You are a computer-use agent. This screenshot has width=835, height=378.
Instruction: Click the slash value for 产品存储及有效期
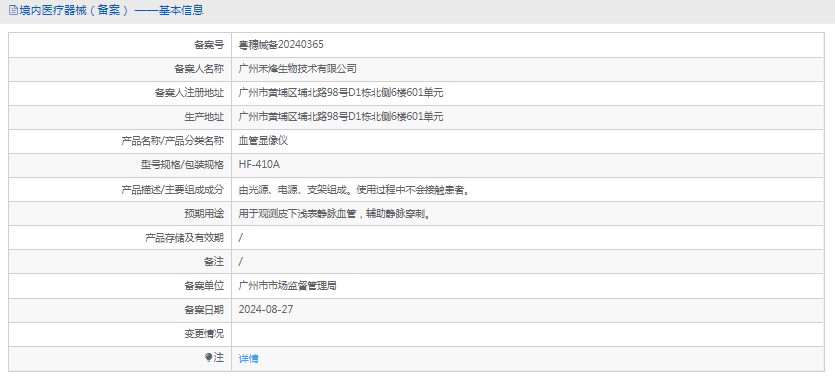pyautogui.click(x=241, y=238)
